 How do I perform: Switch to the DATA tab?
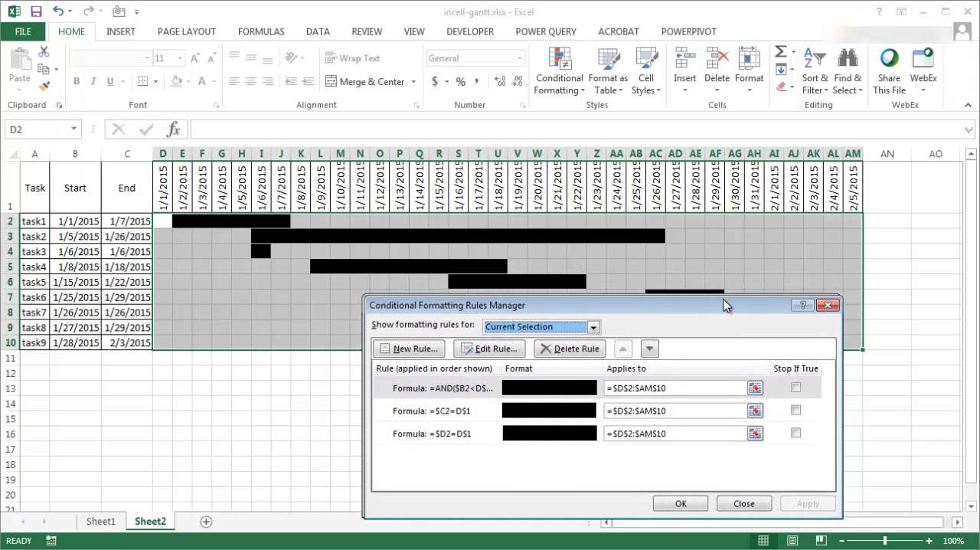[318, 31]
